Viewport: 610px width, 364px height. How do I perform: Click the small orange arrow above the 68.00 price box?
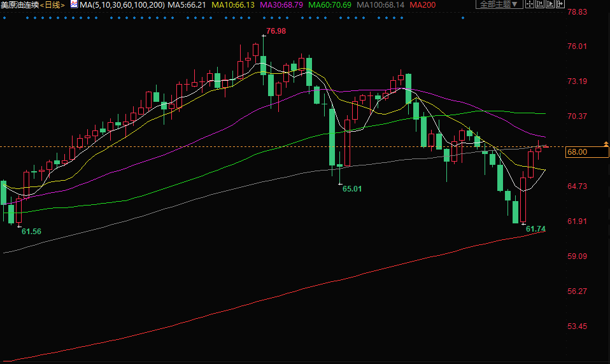pos(604,144)
